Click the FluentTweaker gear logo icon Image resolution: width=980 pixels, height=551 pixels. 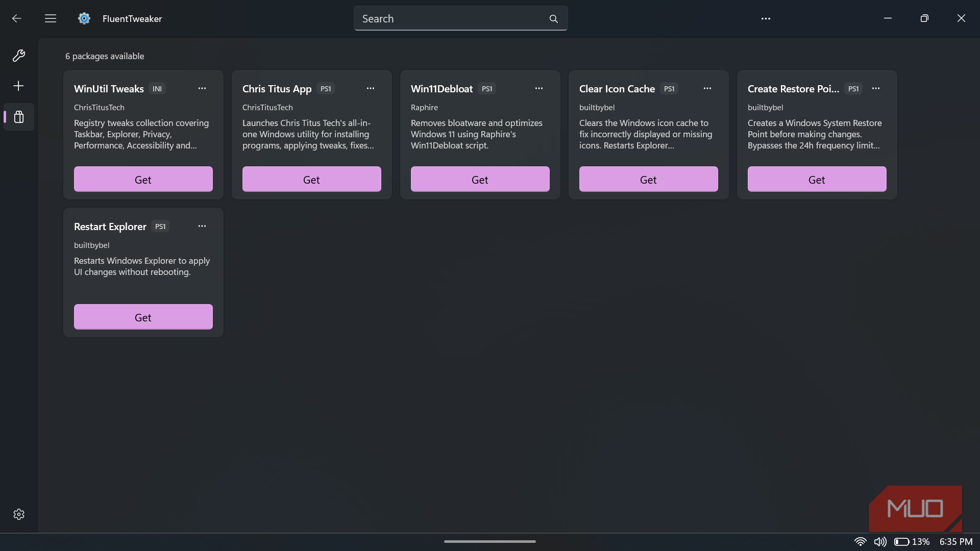pyautogui.click(x=84, y=18)
